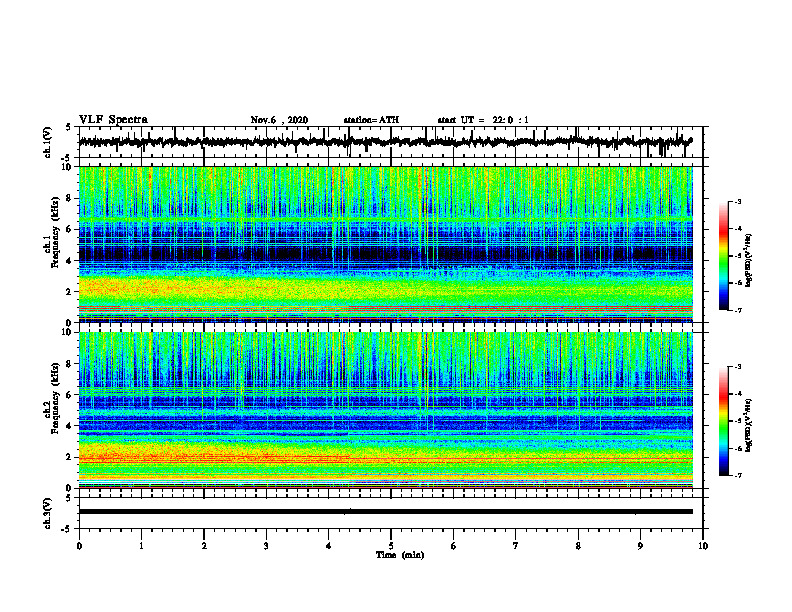
Task: Click the ch.1 color scale log(PSD) unit label
Action: [x=749, y=261]
